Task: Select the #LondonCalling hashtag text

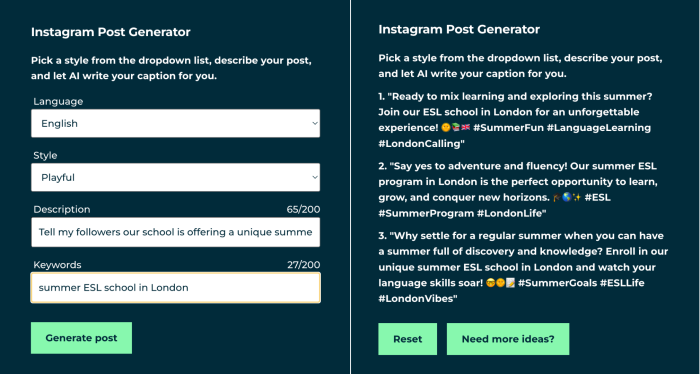Action: pos(419,144)
